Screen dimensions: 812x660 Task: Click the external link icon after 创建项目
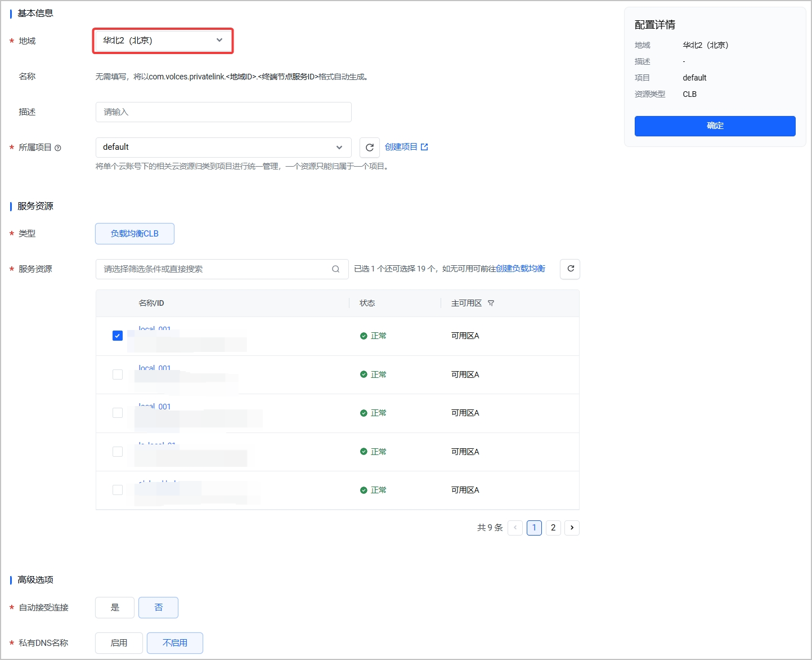[424, 147]
